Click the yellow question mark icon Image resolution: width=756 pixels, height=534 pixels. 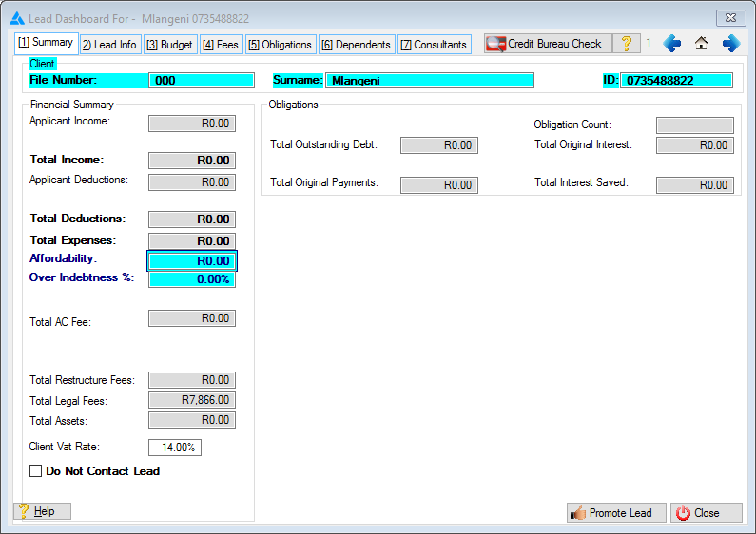click(627, 44)
